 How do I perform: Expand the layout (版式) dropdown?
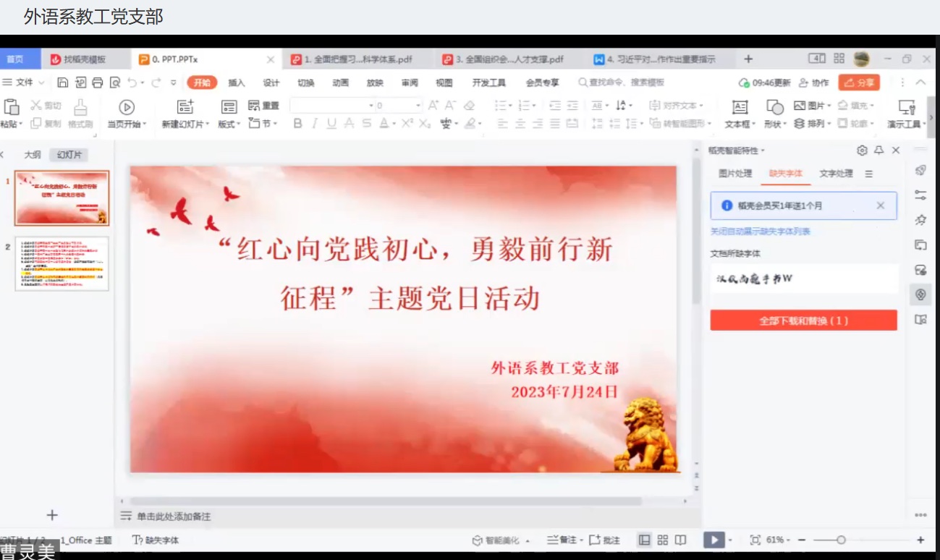[229, 124]
